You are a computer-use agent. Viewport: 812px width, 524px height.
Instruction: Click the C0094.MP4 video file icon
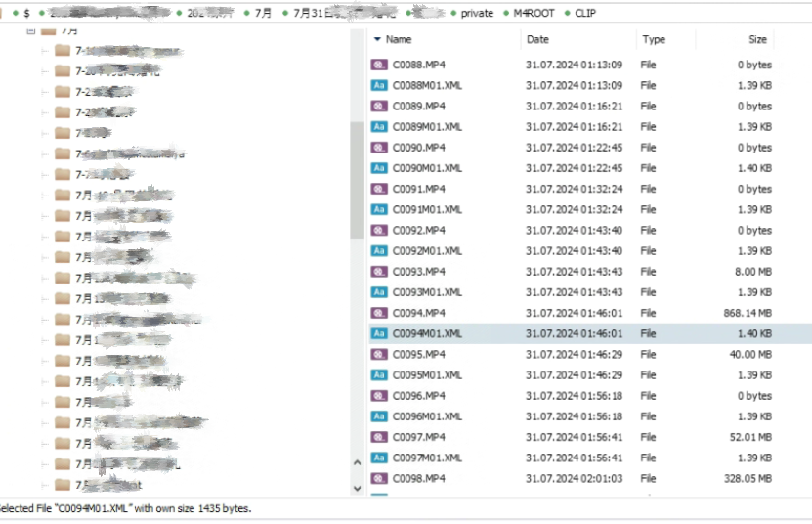point(379,314)
